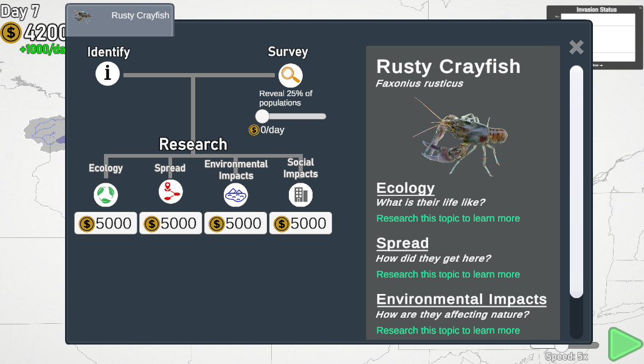The width and height of the screenshot is (644, 364).
Task: Click the 'How did they get here?' subtitle
Action: click(x=434, y=258)
